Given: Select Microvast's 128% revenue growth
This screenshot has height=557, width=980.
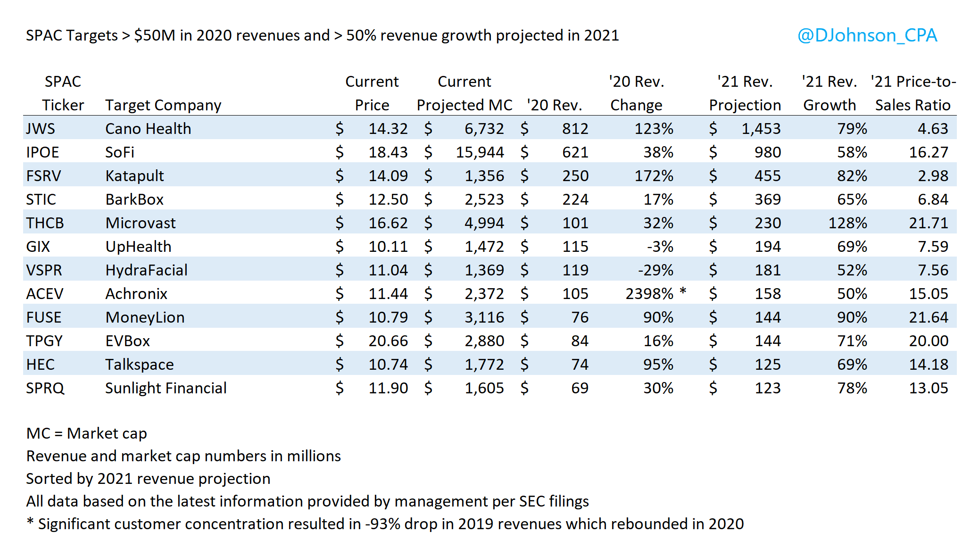Looking at the screenshot, I should (x=847, y=223).
